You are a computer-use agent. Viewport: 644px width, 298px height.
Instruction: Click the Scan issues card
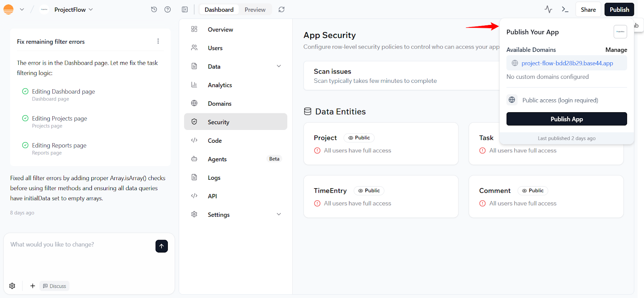pos(401,76)
